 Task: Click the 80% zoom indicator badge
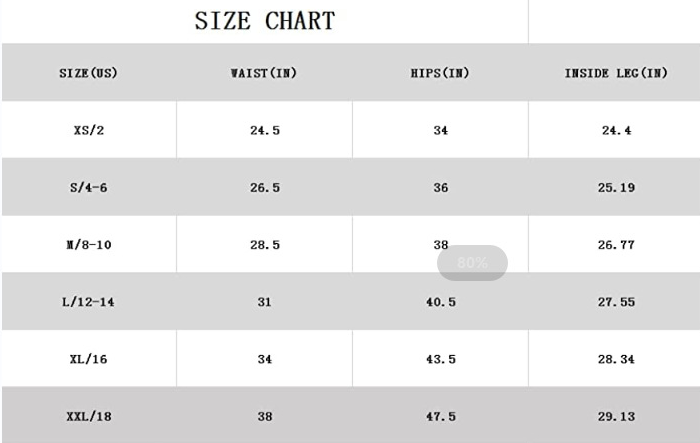pyautogui.click(x=472, y=263)
